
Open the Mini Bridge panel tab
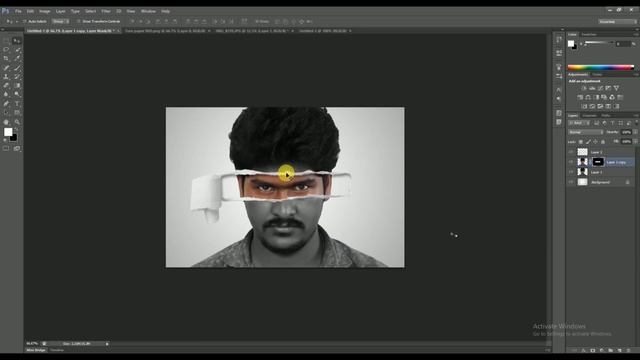click(x=36, y=350)
